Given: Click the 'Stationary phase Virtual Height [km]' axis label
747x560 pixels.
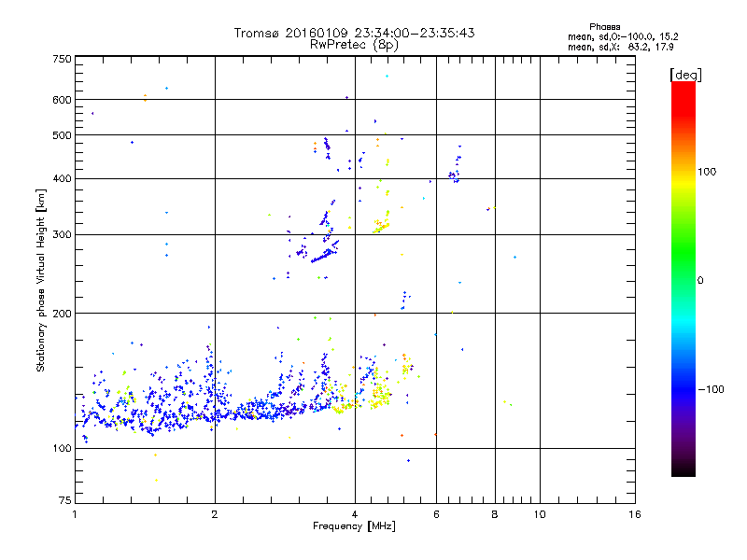Looking at the screenshot, I should (40, 281).
